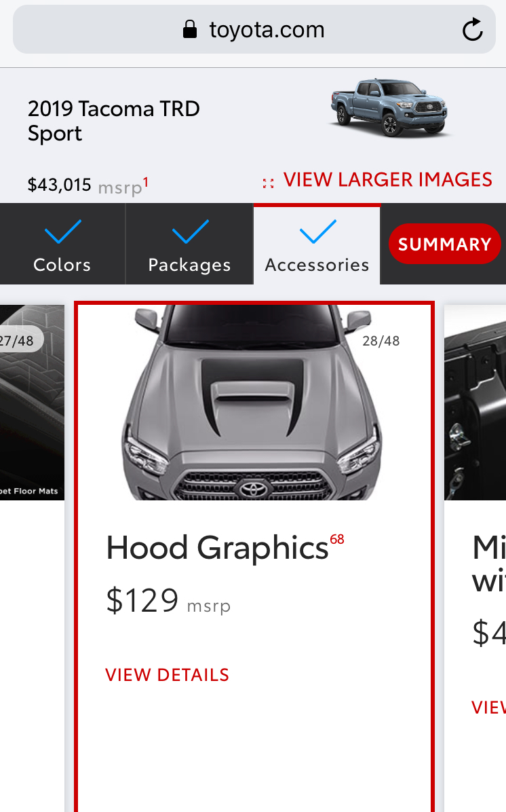
Task: Select the Carpet Floor Mats card on the left
Action: 32,403
